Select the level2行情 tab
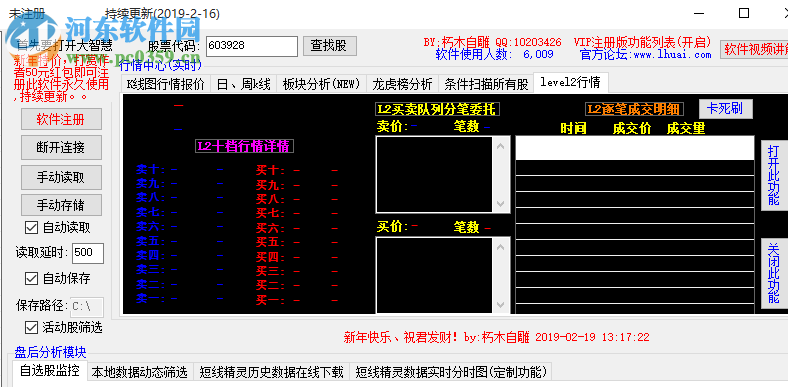Screen dimensions: 788x387 click(570, 82)
